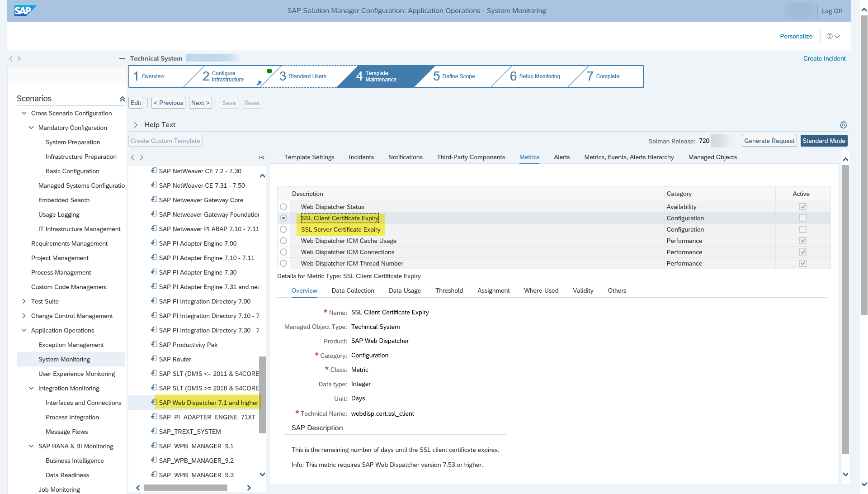The height and width of the screenshot is (494, 868).
Task: Open the Create Incident link
Action: tap(824, 58)
